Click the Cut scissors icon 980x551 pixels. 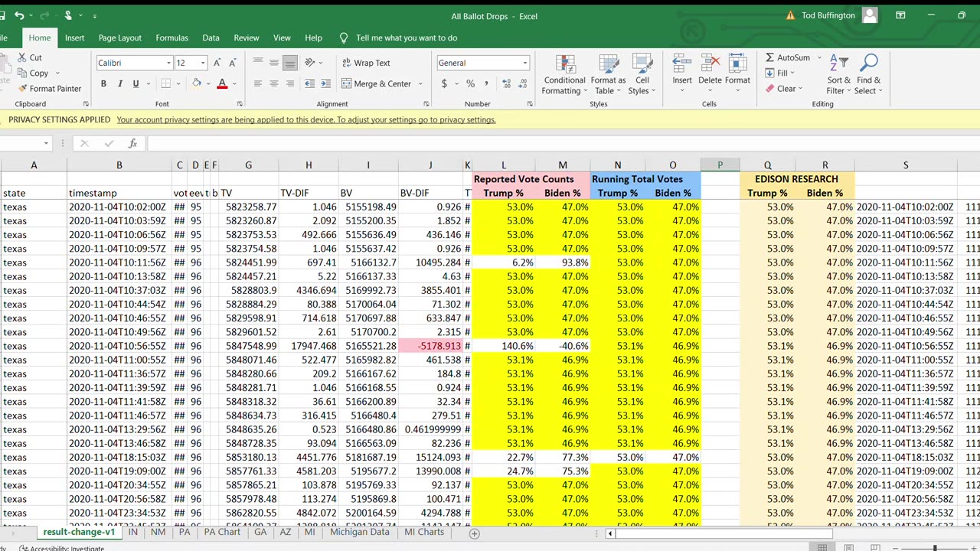click(x=21, y=57)
